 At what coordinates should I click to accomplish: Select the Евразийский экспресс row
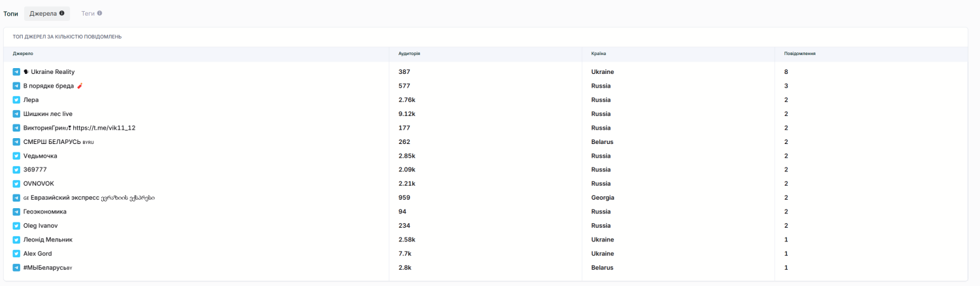coord(92,198)
